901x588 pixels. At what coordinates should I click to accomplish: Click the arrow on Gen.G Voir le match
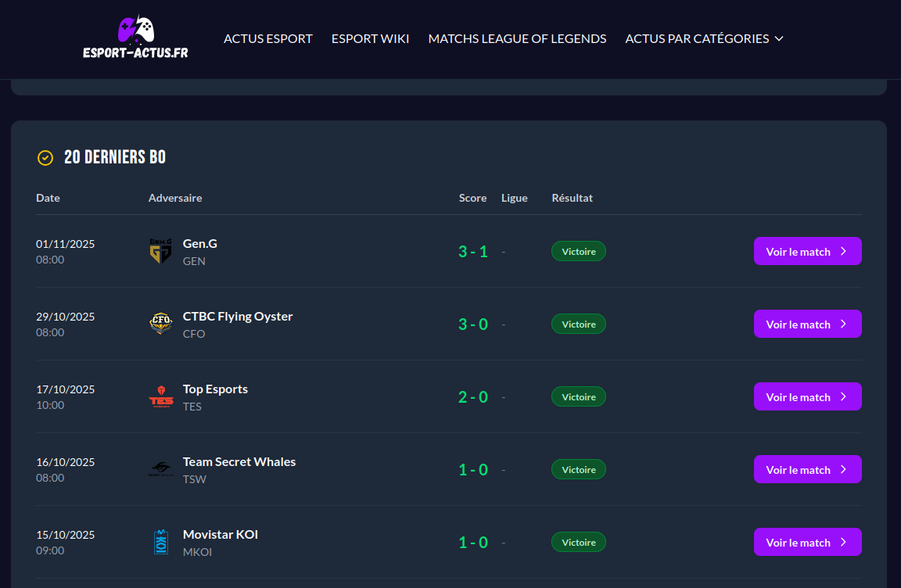pyautogui.click(x=844, y=252)
